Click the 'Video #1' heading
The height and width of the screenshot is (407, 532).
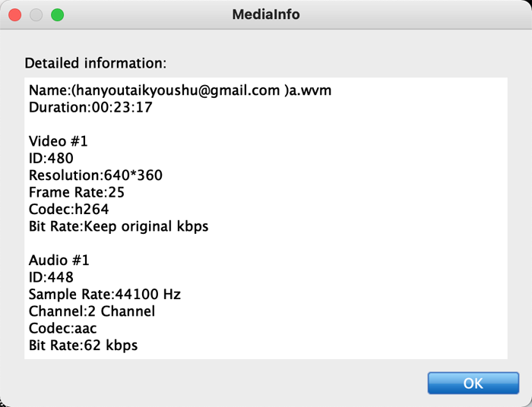click(58, 141)
